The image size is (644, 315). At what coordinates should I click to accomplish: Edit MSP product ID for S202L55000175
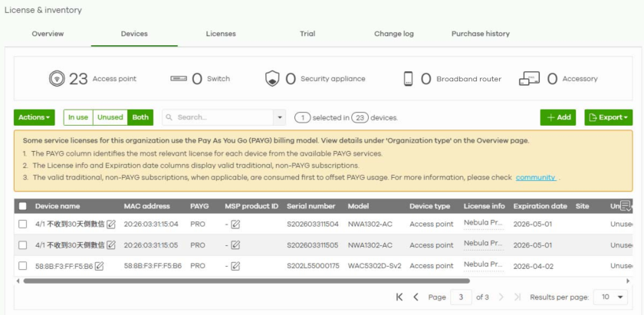[x=235, y=266]
